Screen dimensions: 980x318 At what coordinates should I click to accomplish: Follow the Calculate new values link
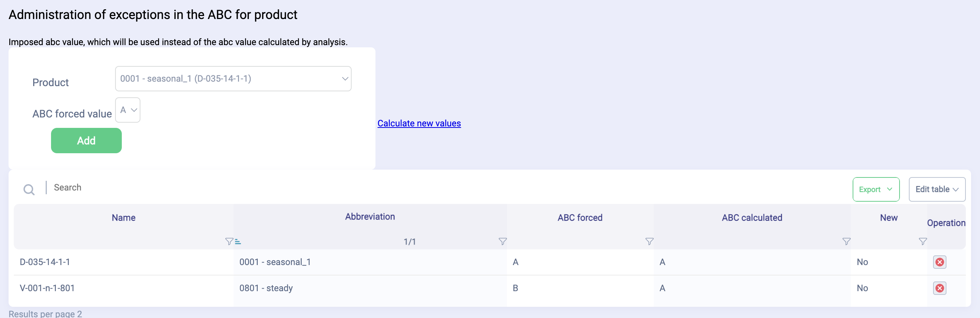419,123
